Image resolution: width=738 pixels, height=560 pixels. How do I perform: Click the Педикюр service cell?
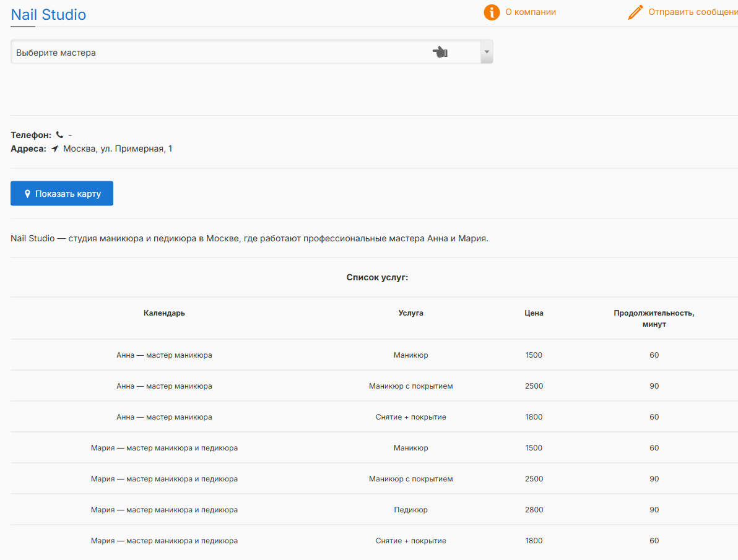(411, 510)
